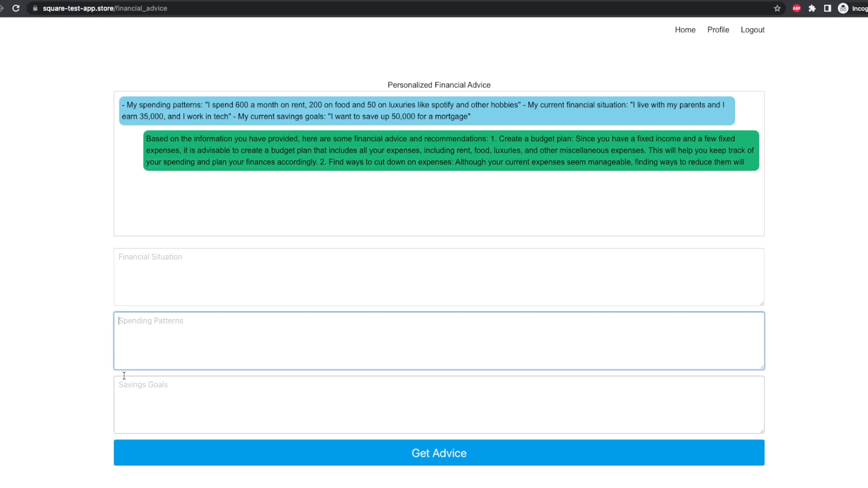This screenshot has width=868, height=488.
Task: Click the browser bookmark star icon
Action: pyautogui.click(x=777, y=8)
